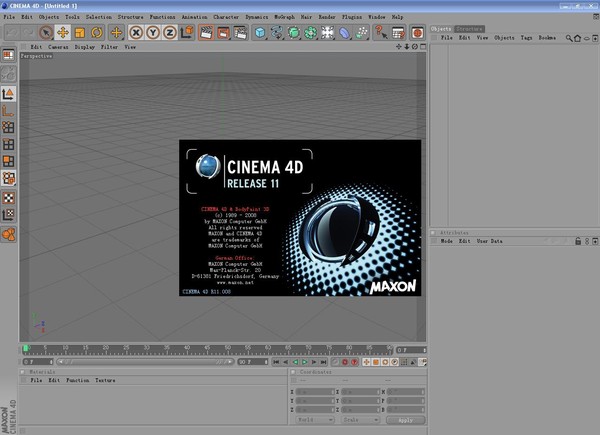Image resolution: width=600 pixels, height=435 pixels.
Task: Click the Objects manager search magnifier icon
Action: click(569, 38)
